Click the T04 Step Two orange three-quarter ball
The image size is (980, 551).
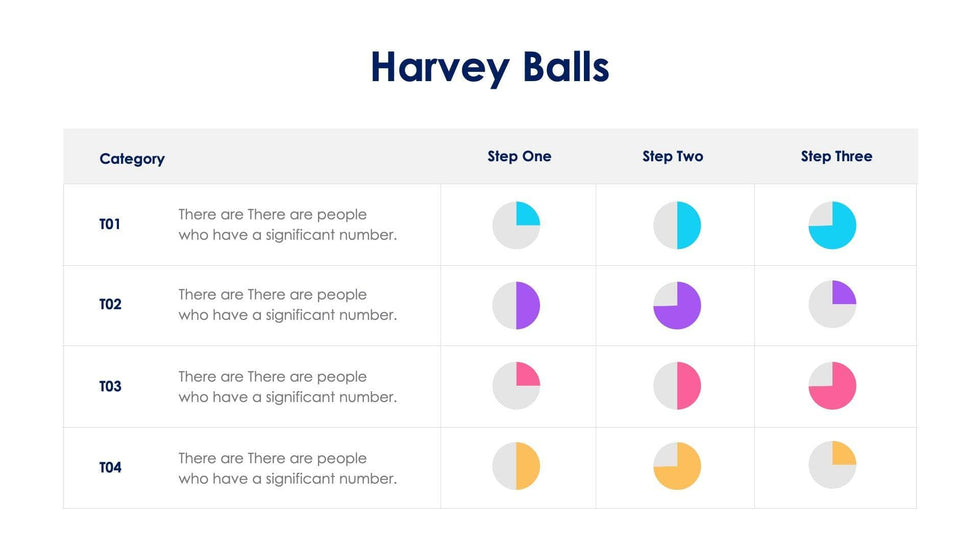(x=677, y=466)
